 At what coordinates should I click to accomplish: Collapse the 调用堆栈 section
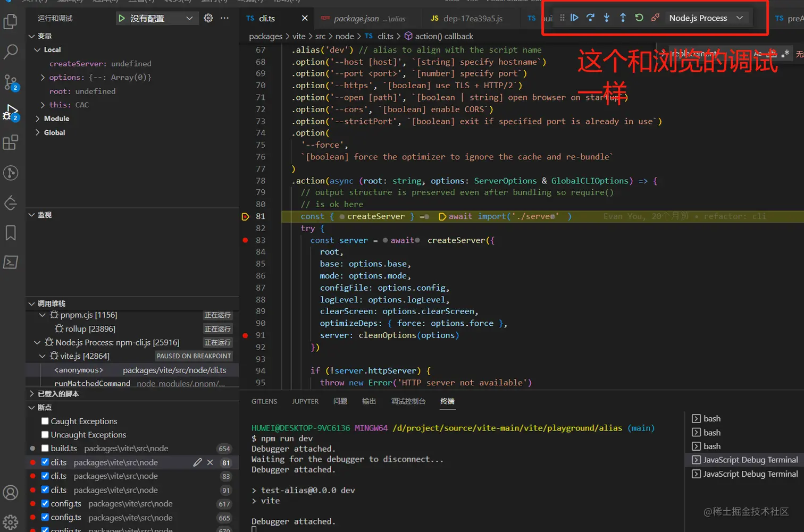click(x=32, y=303)
